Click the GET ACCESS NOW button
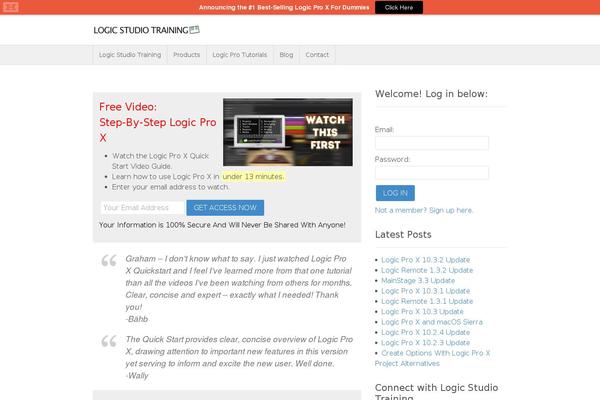This screenshot has height=400, width=600. tap(225, 207)
